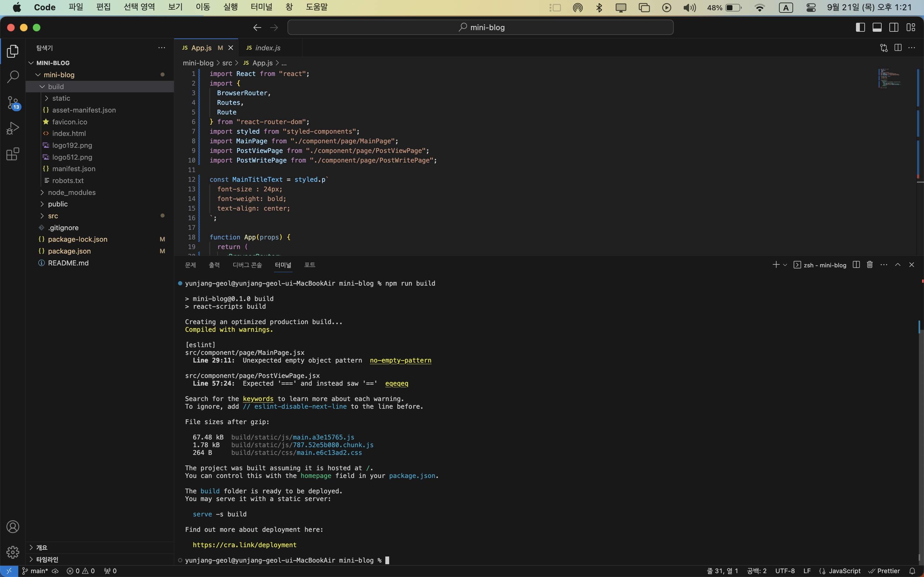Screen dimensions: 924x577
Task: Open the cra.link/deployment link in terminal
Action: tap(244, 545)
